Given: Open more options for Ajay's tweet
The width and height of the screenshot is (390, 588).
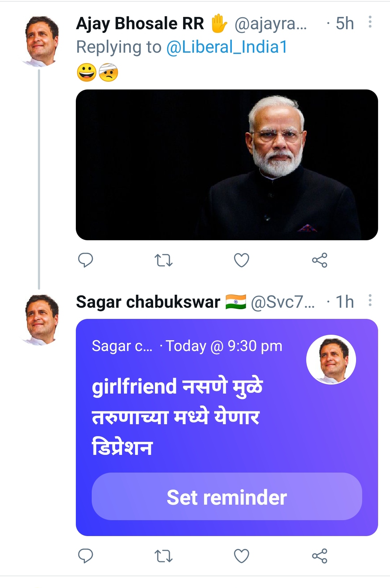Looking at the screenshot, I should tap(370, 22).
